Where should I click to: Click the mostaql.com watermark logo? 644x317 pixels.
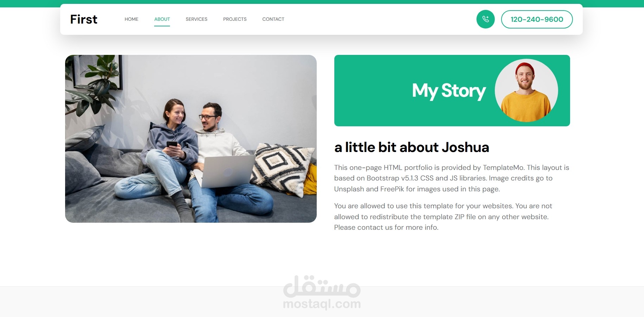pos(322,292)
